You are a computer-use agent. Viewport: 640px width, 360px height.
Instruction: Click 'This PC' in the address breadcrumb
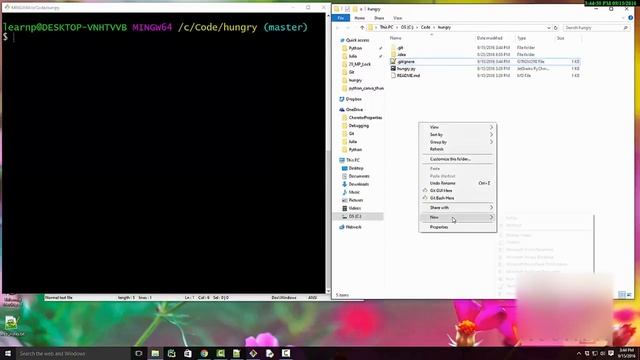tap(387, 27)
